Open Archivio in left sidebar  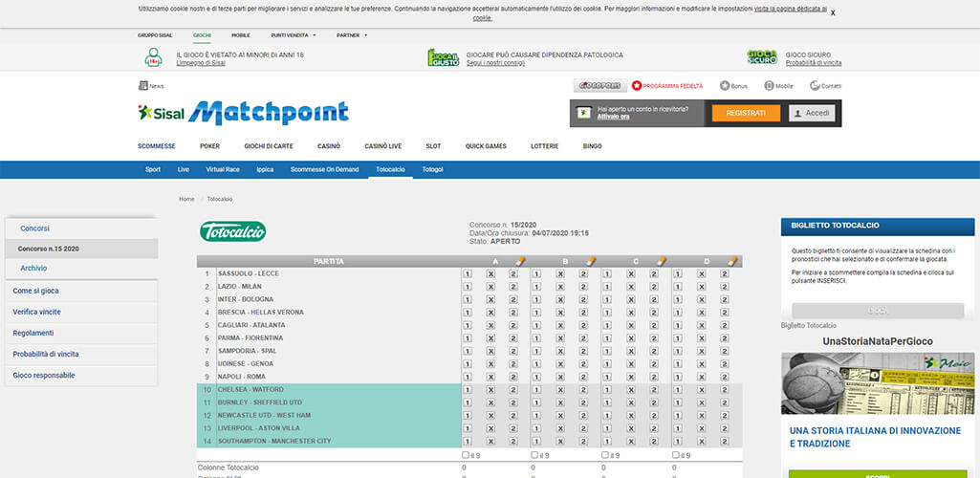pyautogui.click(x=33, y=268)
